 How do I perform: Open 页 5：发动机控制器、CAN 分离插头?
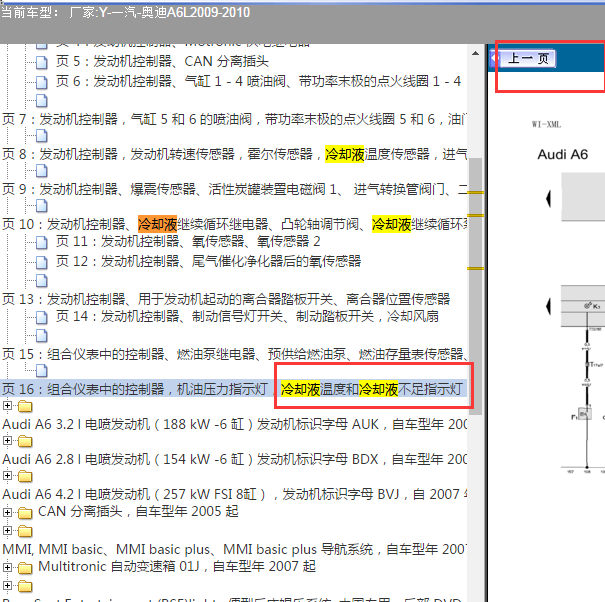[x=162, y=61]
